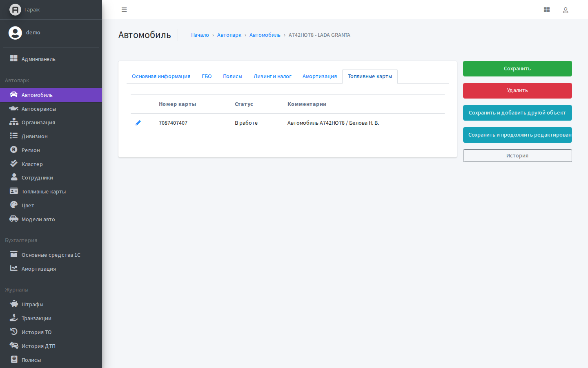This screenshot has width=588, height=368.
Task: Open Амортизация in sidebar Бухгалтерия section
Action: coord(51,269)
